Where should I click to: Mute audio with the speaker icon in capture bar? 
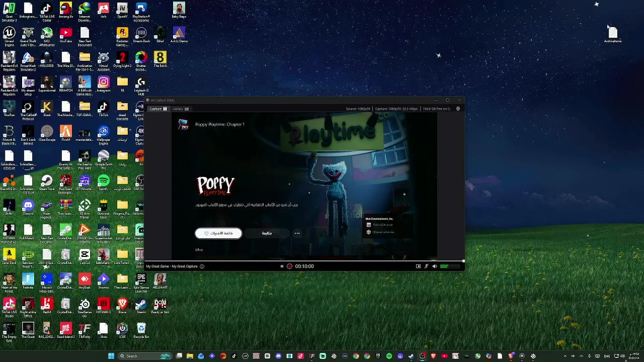[435, 266]
